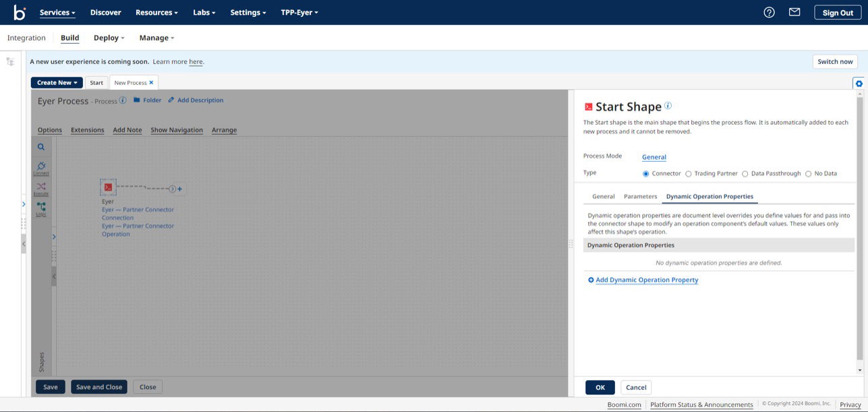Select the Execute shapes palette icon

(x=41, y=188)
